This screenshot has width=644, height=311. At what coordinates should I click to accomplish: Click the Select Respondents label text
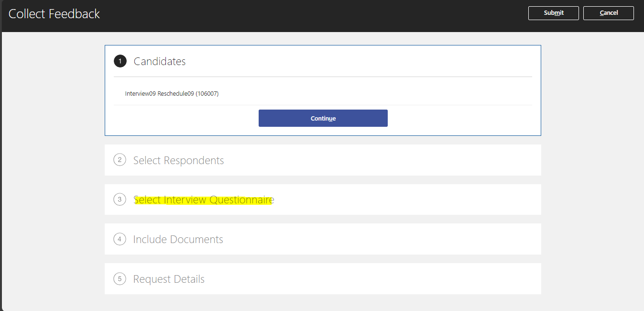tap(178, 160)
